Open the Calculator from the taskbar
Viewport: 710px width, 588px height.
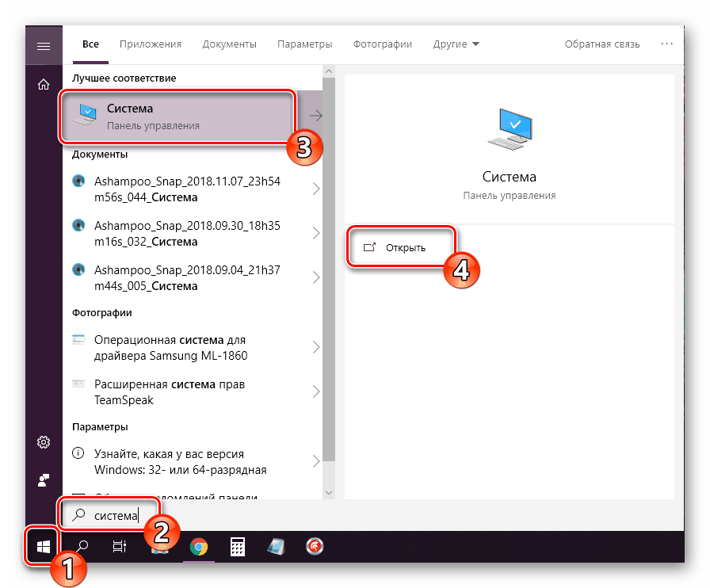click(237, 547)
